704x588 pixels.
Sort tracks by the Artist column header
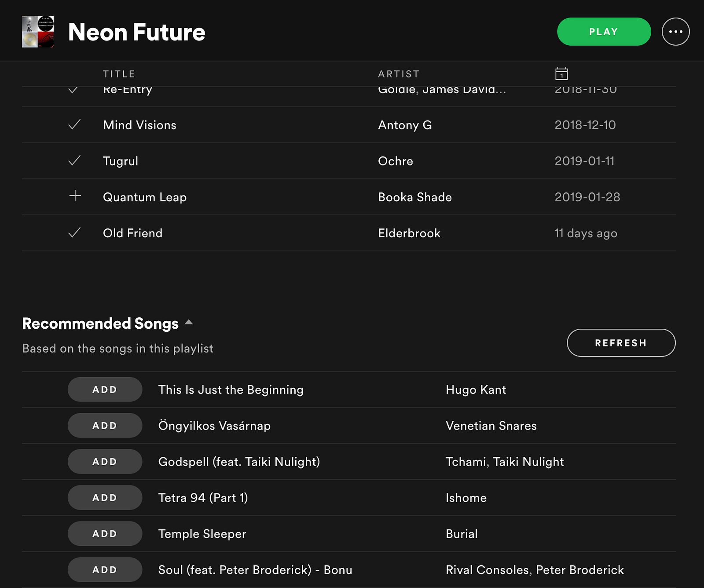(399, 74)
